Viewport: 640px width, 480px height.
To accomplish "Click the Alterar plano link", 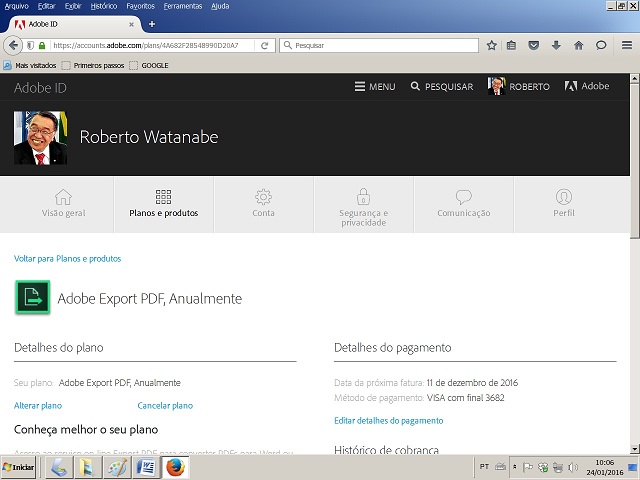I will pyautogui.click(x=38, y=406).
